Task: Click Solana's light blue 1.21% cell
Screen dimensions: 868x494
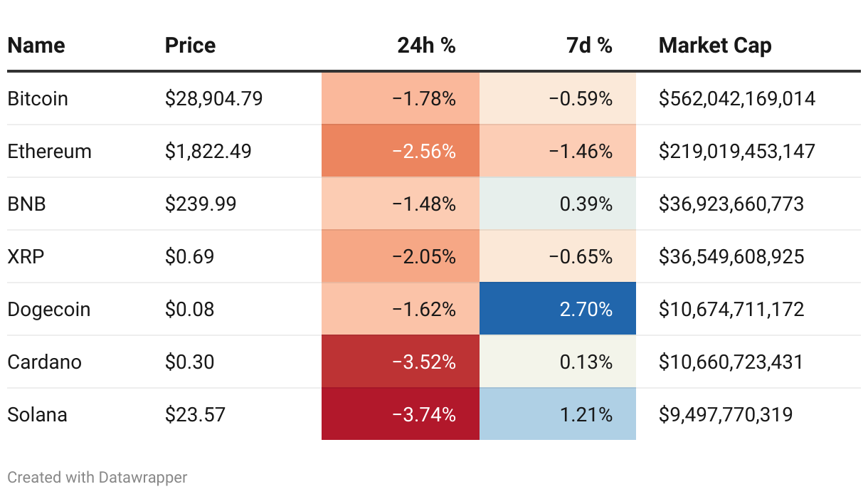Action: [x=558, y=414]
